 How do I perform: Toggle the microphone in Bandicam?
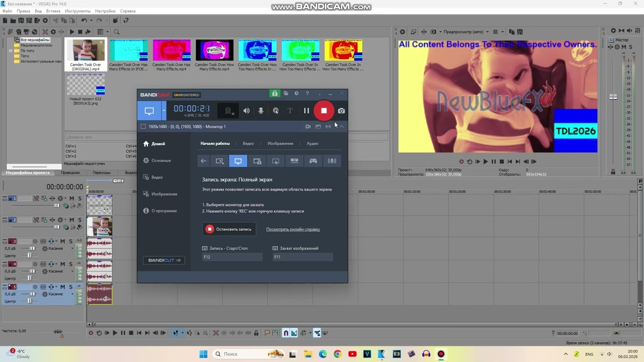pyautogui.click(x=261, y=111)
